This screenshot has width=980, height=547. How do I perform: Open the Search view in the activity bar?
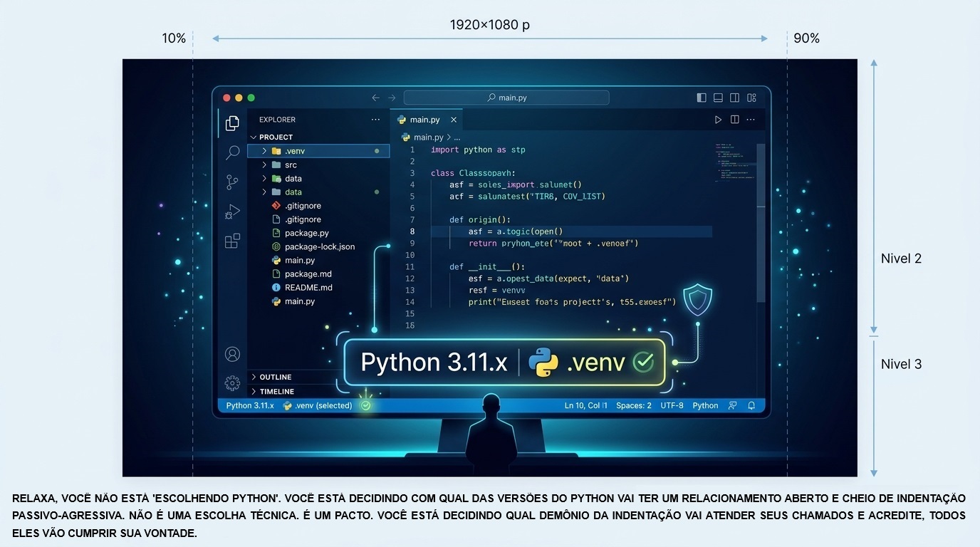click(232, 152)
